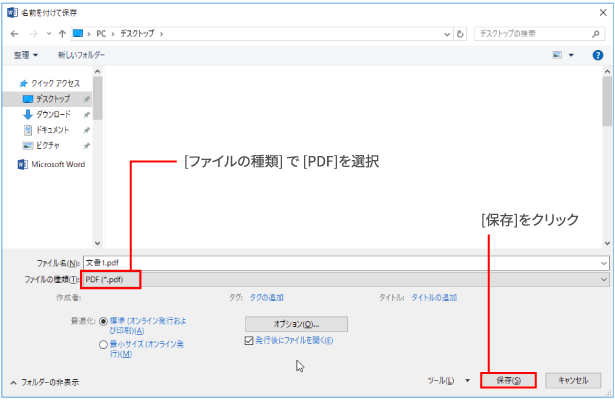
Task: Toggle 発行後にファイルを開く checkbox
Action: coord(250,340)
